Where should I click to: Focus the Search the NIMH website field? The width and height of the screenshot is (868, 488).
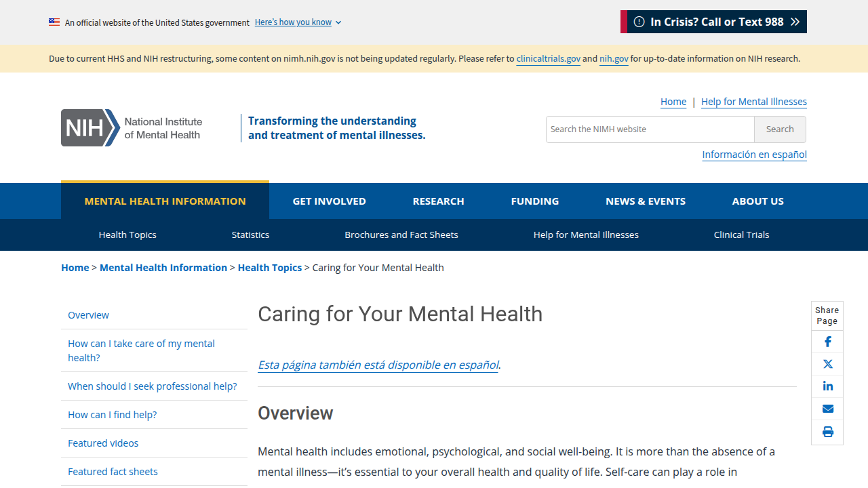(650, 129)
